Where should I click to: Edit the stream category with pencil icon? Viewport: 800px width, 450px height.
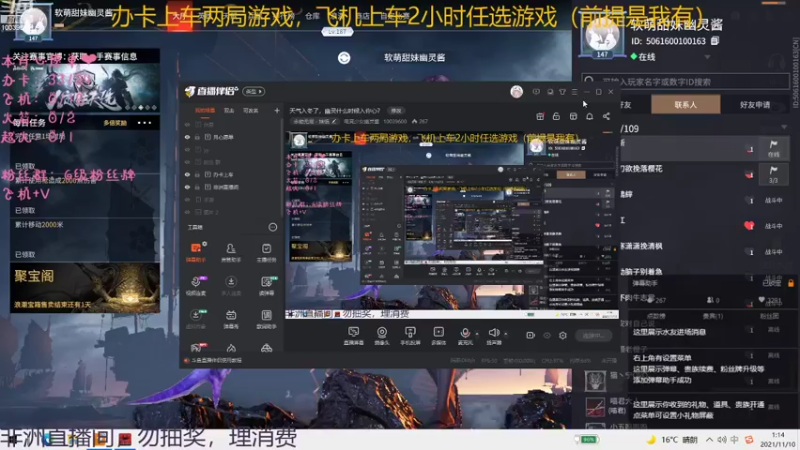pos(334,121)
